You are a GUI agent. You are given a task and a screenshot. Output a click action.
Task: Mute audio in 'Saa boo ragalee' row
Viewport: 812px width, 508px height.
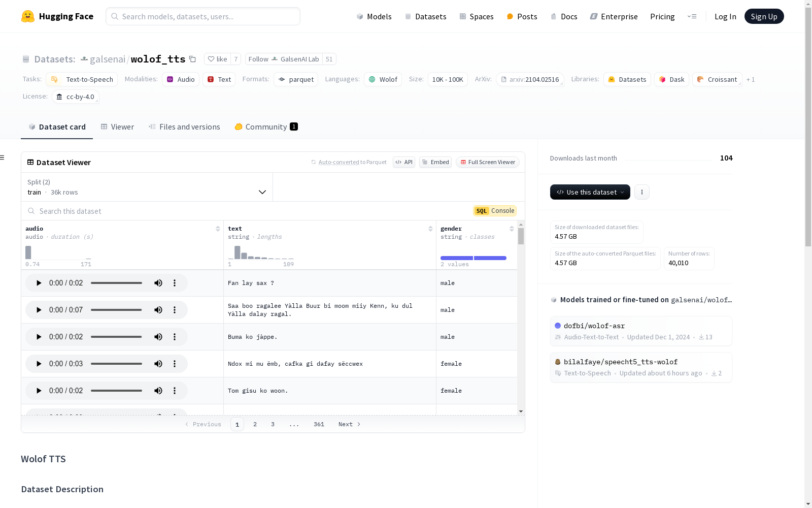coord(158,310)
